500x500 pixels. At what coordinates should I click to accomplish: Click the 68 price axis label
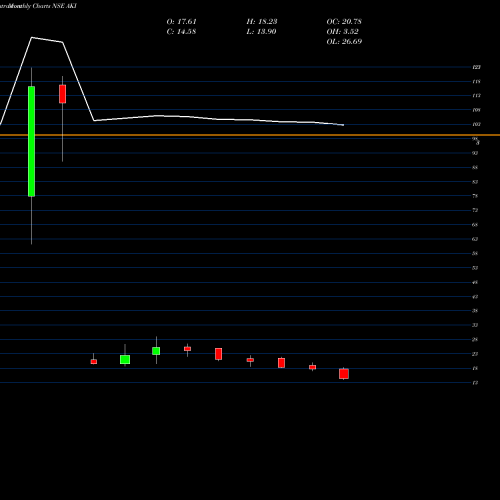475,225
